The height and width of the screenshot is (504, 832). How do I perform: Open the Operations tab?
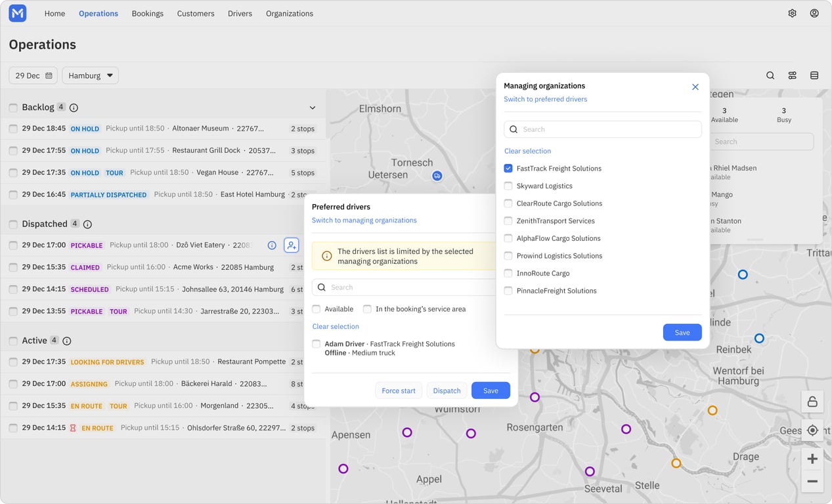click(x=99, y=13)
